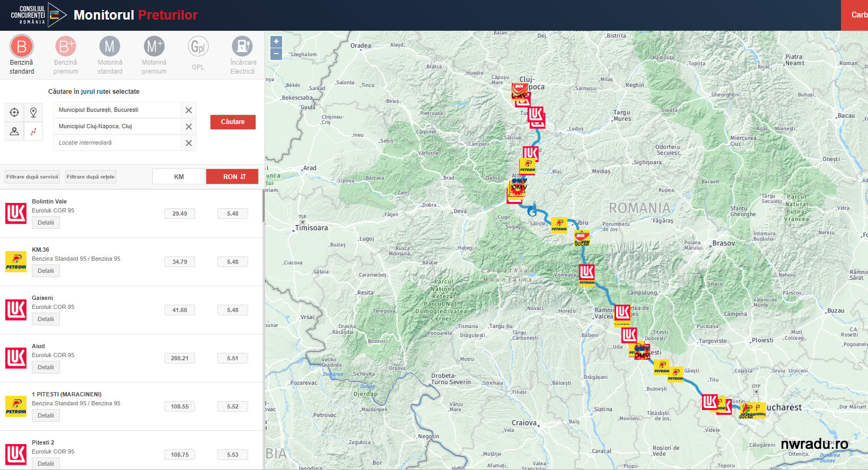Click the 5.51 price for Aiud
This screenshot has height=470, width=868.
click(x=233, y=358)
